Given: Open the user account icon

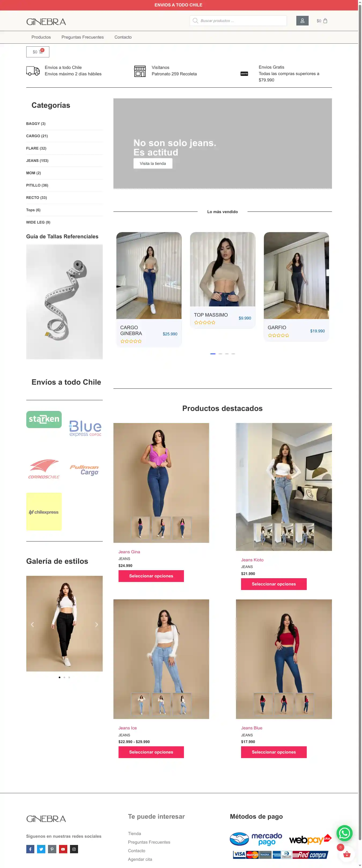Looking at the screenshot, I should click(x=302, y=21).
